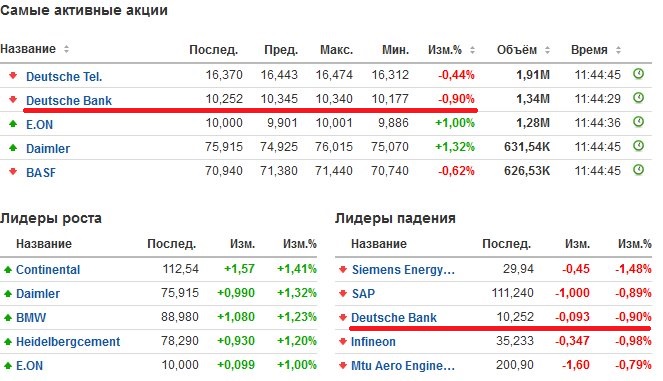Click clock icon in E.ON row
This screenshot has width=663, height=381.
coord(638,122)
